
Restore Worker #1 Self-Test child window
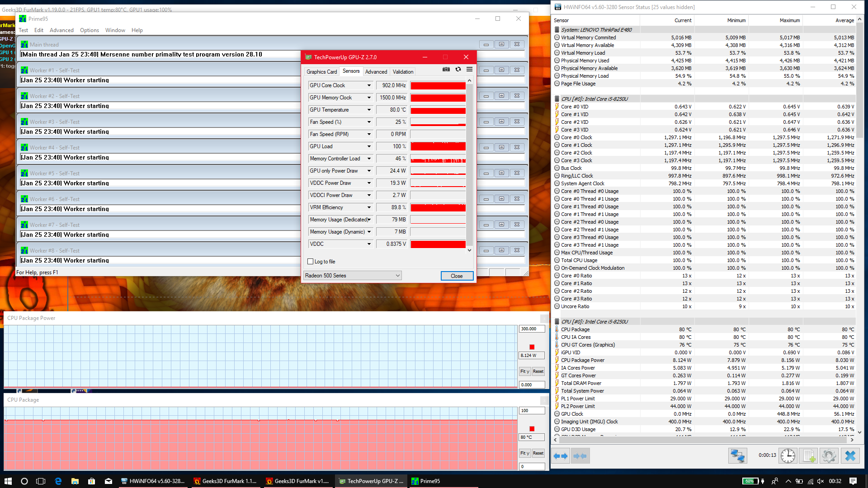point(501,70)
